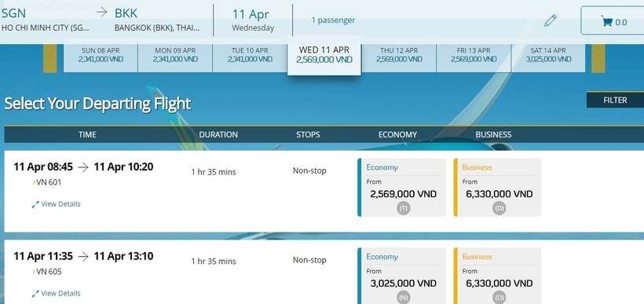This screenshot has height=304, width=644.
Task: Click the (T) fare class badge
Action: pos(404,208)
